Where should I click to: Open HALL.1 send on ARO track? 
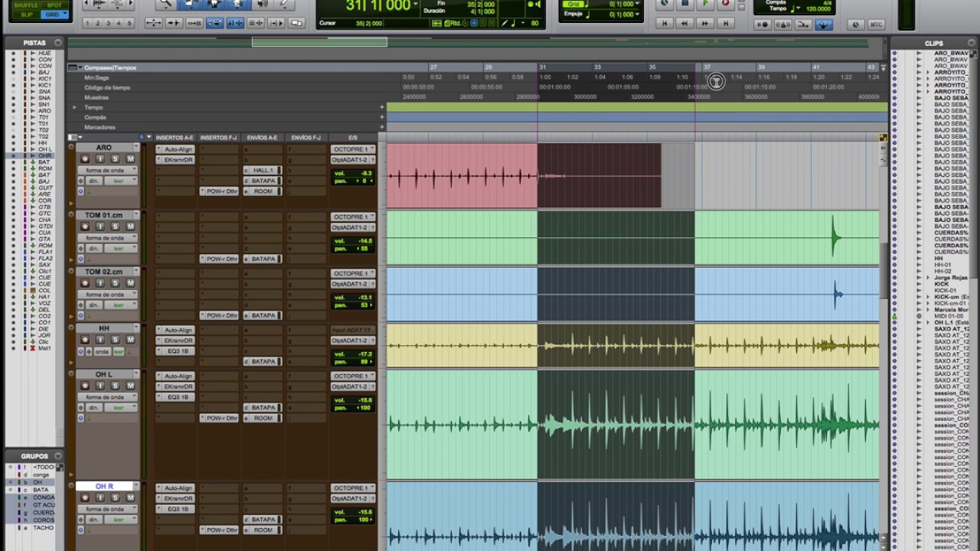click(263, 170)
